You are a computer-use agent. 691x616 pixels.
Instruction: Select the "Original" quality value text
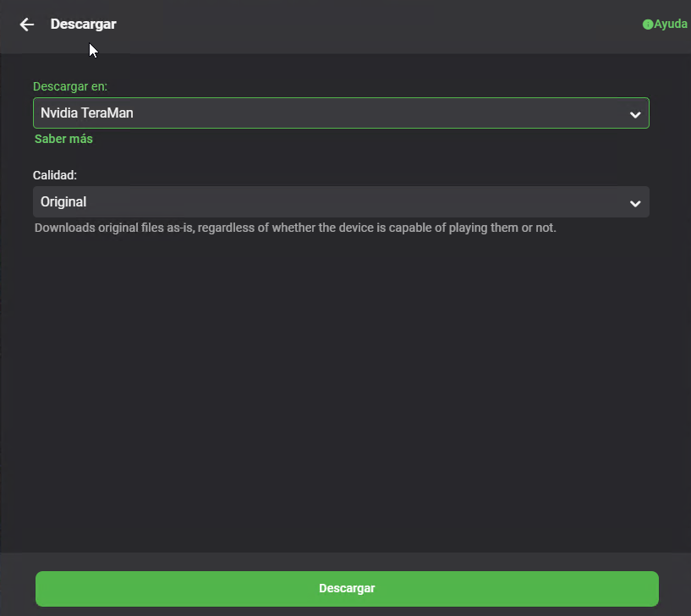tap(63, 202)
